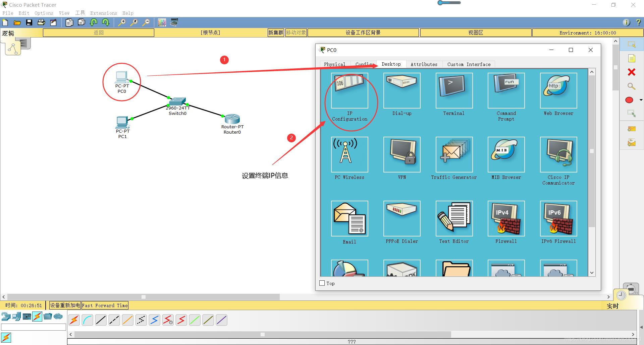Toggle the Top checkbox in PC0 window
Viewport: 644px width, 345px height.
point(322,283)
